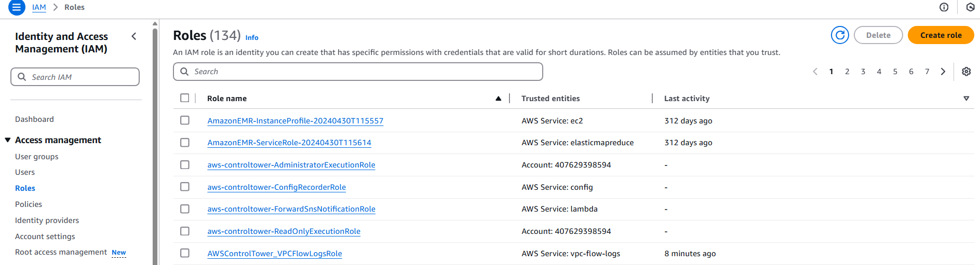The width and height of the screenshot is (980, 265).
Task: Open the hamburger navigation menu
Action: click(x=17, y=7)
